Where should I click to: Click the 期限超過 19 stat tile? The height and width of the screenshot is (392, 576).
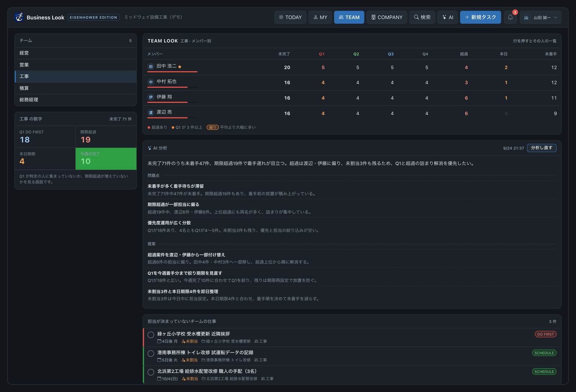tap(106, 137)
